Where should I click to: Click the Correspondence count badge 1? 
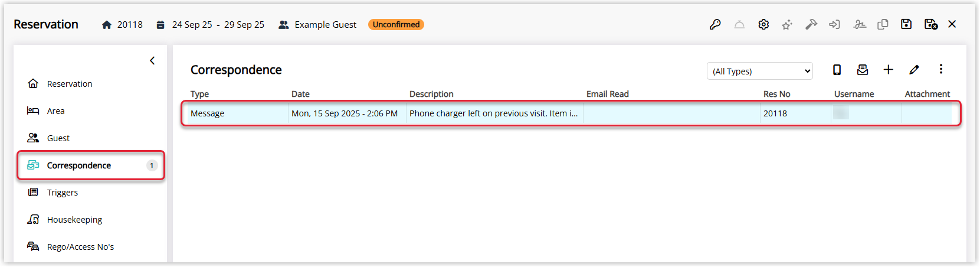[152, 165]
